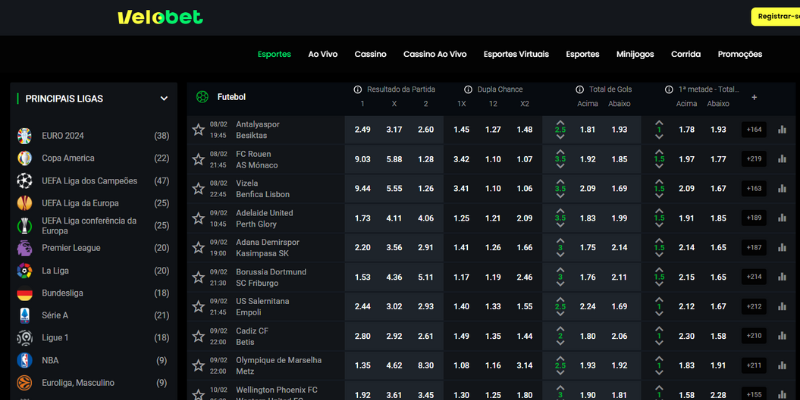Open UEFA Liga conferência da Europa
Screen dimensions: 800x400
[x=94, y=226]
